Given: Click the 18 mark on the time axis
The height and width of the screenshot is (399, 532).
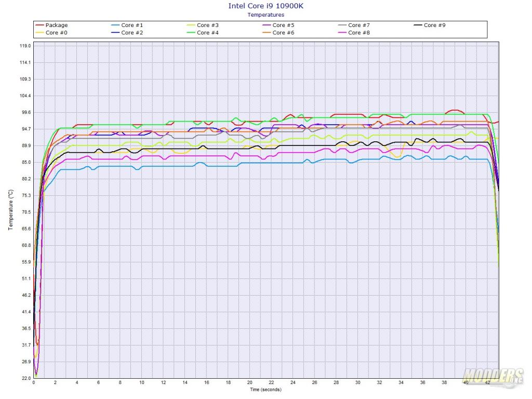Looking at the screenshot, I should pos(229,382).
